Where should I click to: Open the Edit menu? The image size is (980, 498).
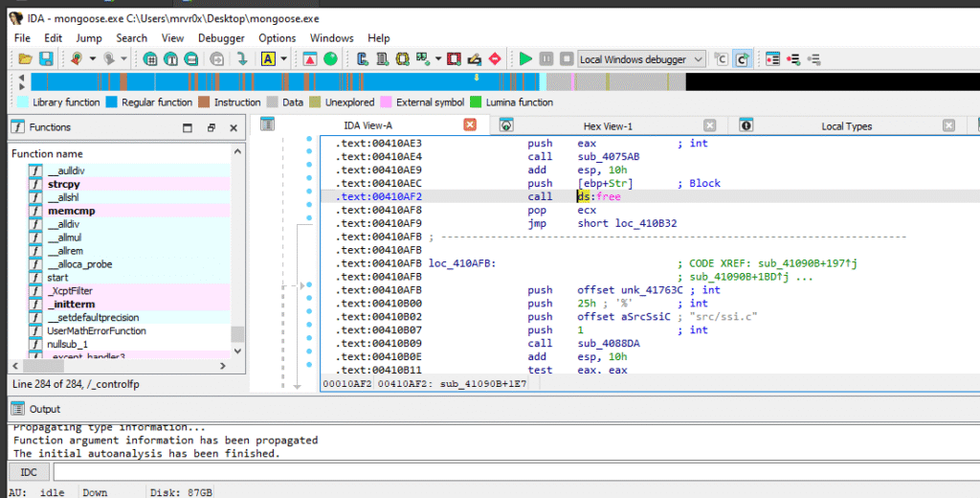pos(54,38)
